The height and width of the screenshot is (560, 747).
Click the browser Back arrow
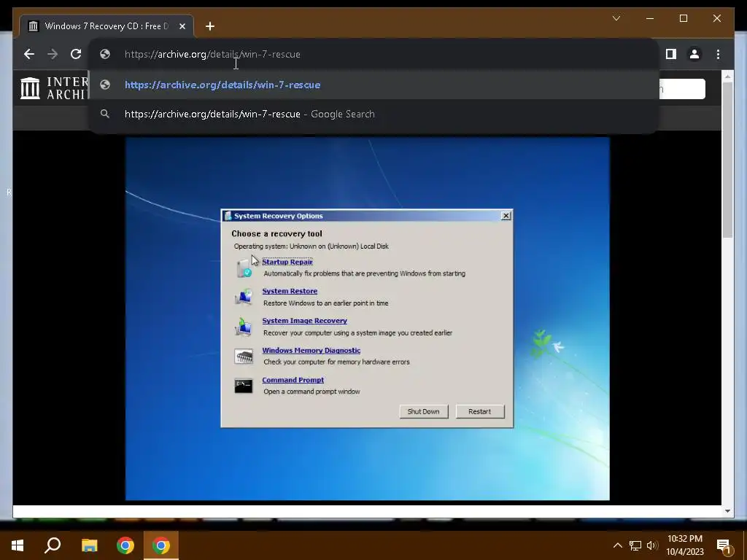[29, 54]
